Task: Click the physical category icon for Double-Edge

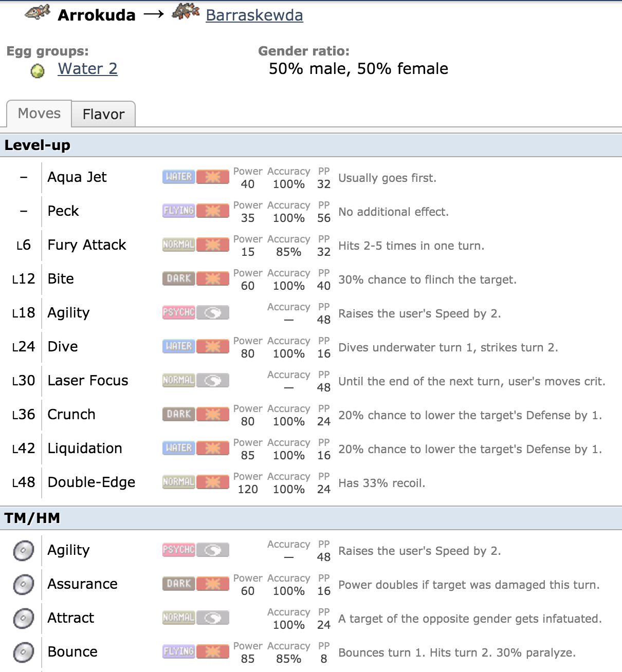Action: (x=213, y=482)
